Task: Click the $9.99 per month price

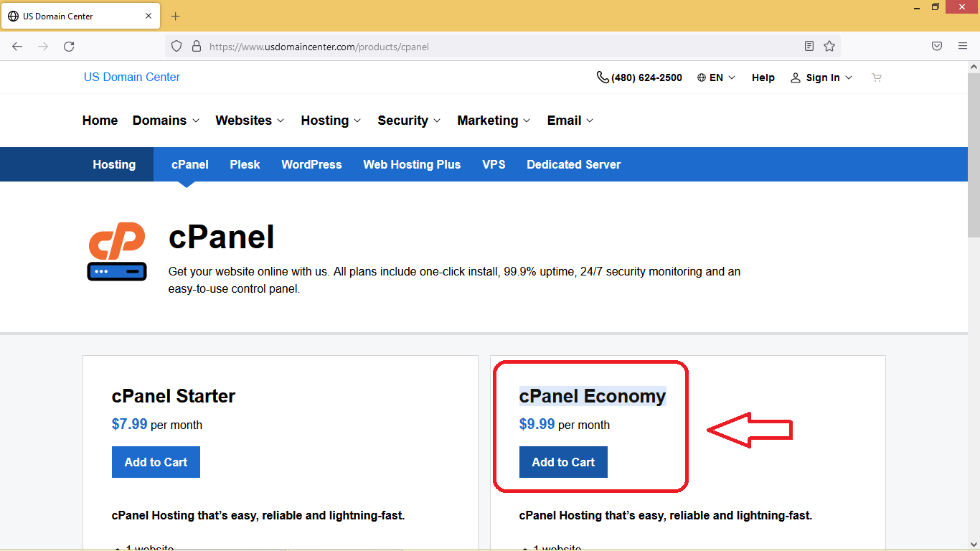Action: [565, 424]
